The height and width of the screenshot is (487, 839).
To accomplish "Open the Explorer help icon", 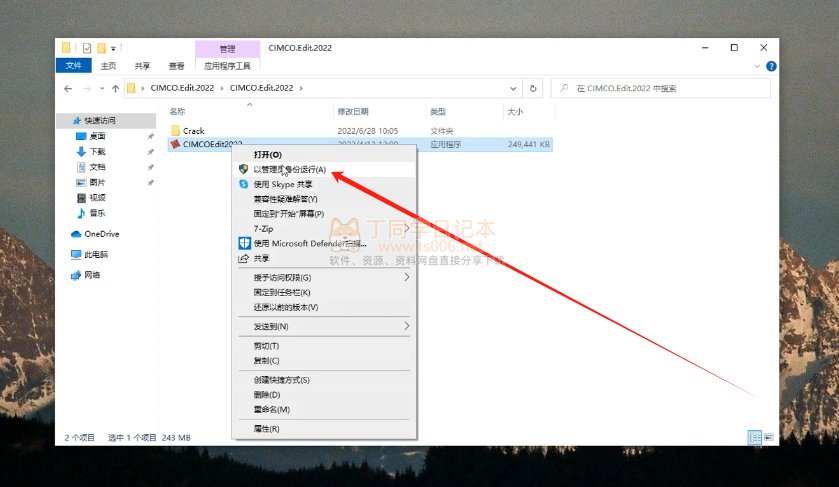I will [771, 66].
